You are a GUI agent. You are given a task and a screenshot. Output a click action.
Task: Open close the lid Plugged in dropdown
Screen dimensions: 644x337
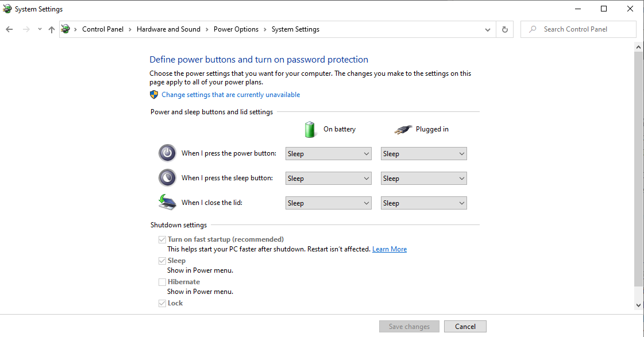click(424, 203)
